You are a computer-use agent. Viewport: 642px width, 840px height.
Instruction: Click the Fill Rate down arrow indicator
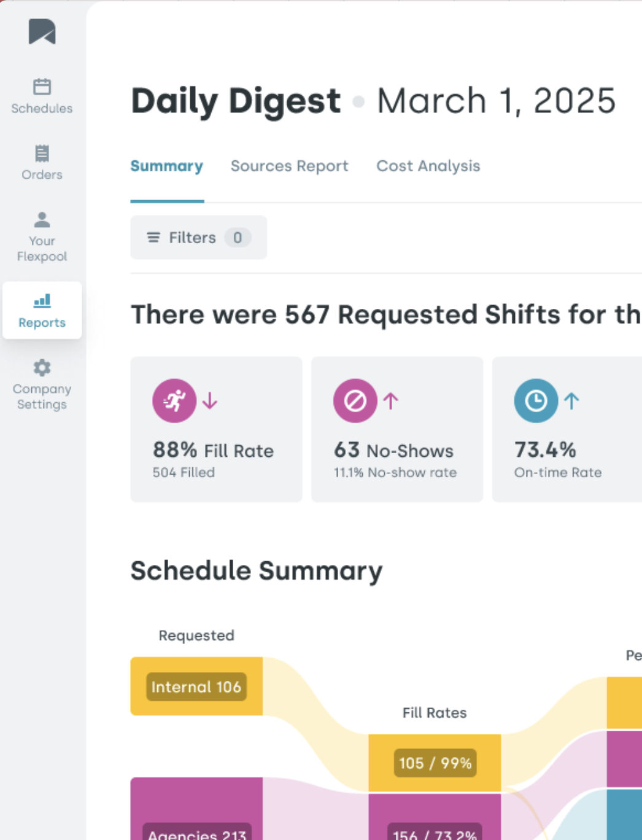[210, 401]
